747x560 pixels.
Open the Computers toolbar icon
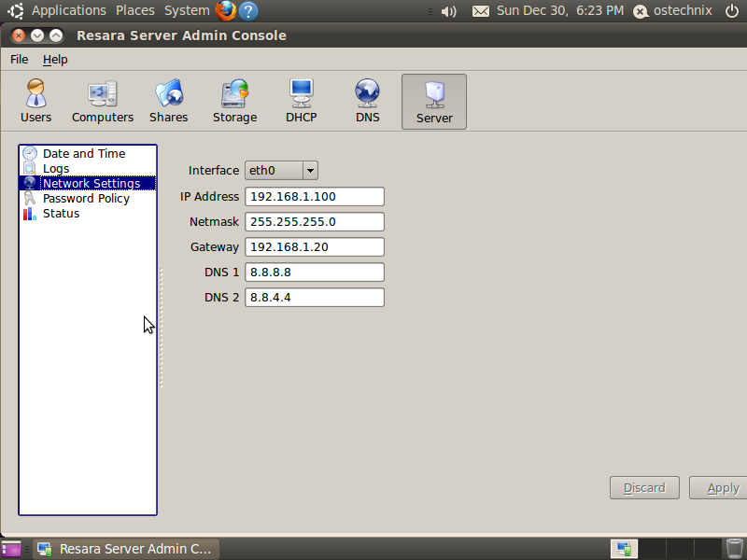[103, 102]
